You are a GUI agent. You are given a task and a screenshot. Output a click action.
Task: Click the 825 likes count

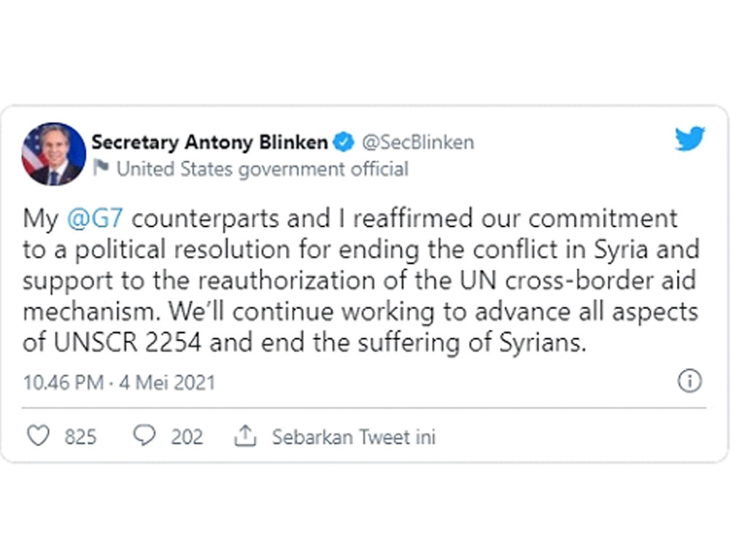tap(80, 437)
